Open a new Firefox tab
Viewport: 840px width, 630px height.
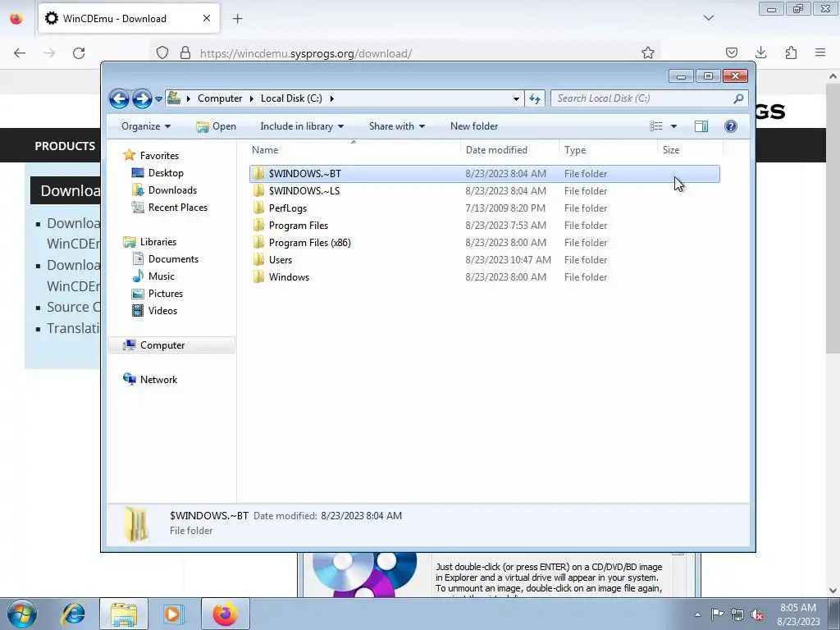point(237,19)
